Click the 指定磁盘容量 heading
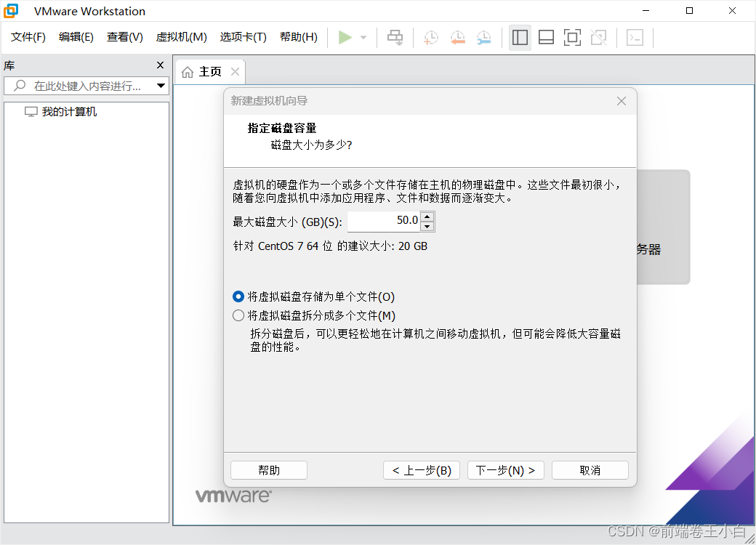Image resolution: width=756 pixels, height=545 pixels. (x=282, y=128)
